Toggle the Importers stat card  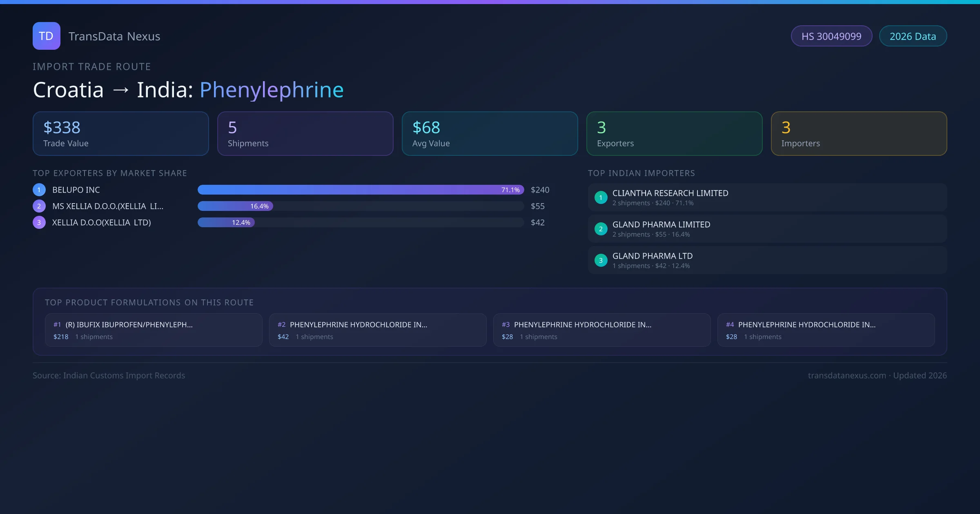pos(859,133)
